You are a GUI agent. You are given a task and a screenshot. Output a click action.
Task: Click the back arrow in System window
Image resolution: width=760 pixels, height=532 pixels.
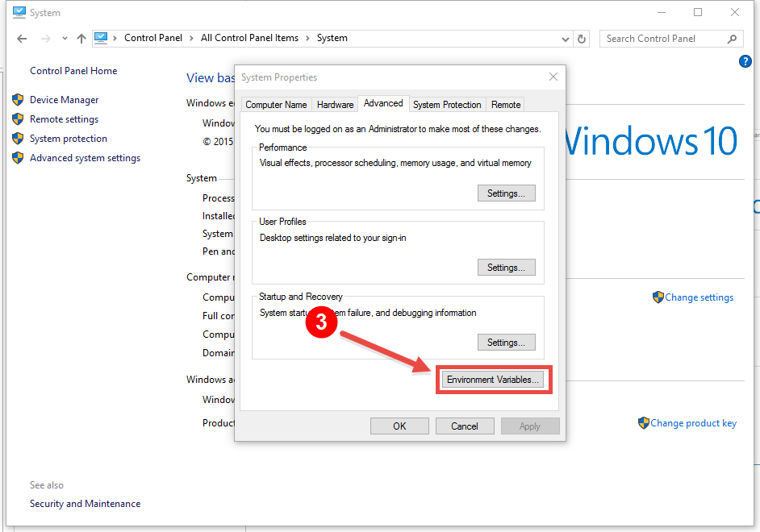(x=22, y=39)
